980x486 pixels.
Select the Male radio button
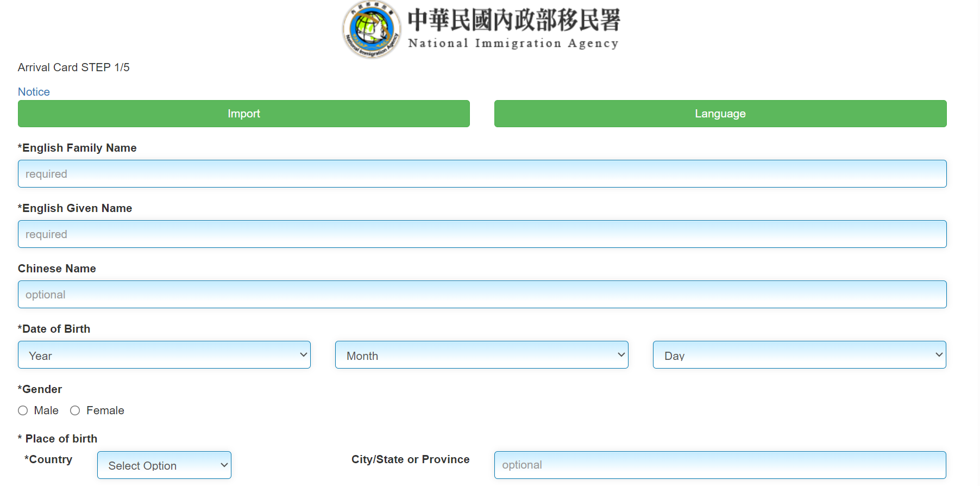tap(23, 410)
